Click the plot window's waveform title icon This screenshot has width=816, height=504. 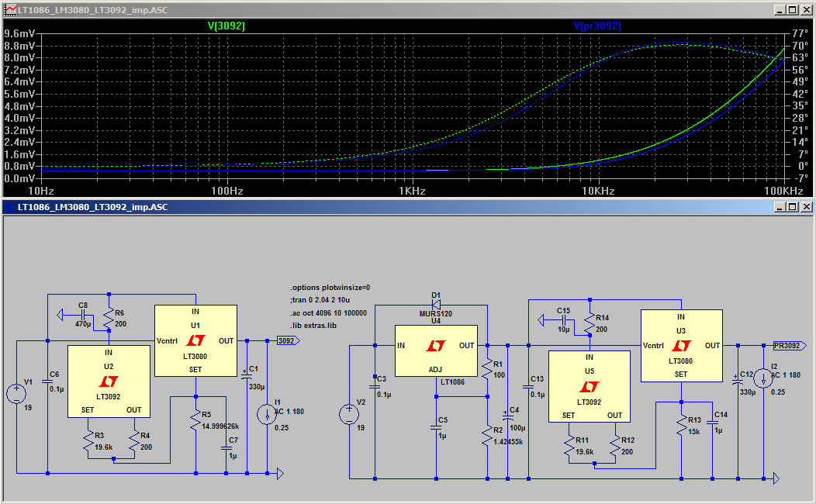(10, 10)
